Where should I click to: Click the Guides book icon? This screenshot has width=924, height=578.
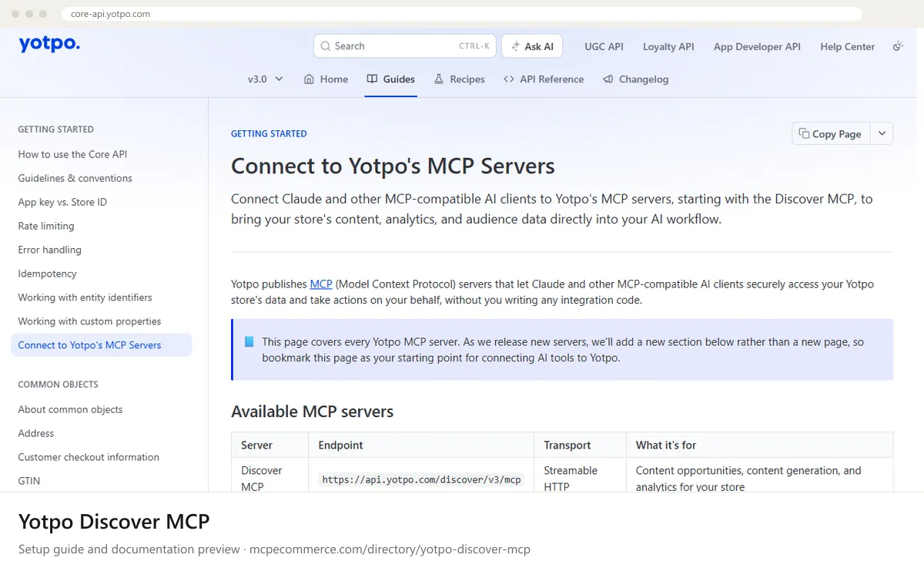(372, 79)
